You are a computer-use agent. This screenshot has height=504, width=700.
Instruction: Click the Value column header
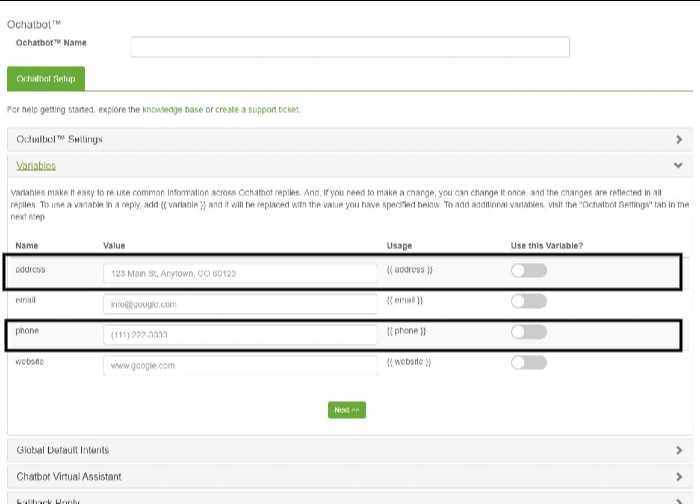point(114,246)
